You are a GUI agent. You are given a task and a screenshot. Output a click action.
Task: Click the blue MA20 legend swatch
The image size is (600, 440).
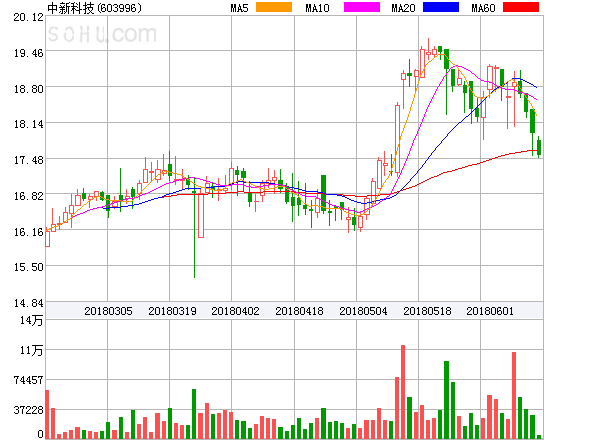tap(441, 7)
